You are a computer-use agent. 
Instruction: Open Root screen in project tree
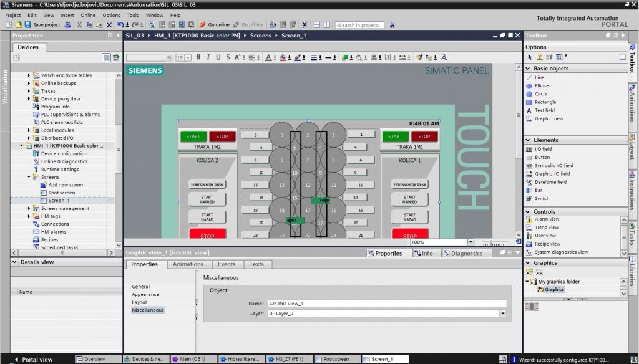[x=61, y=193]
